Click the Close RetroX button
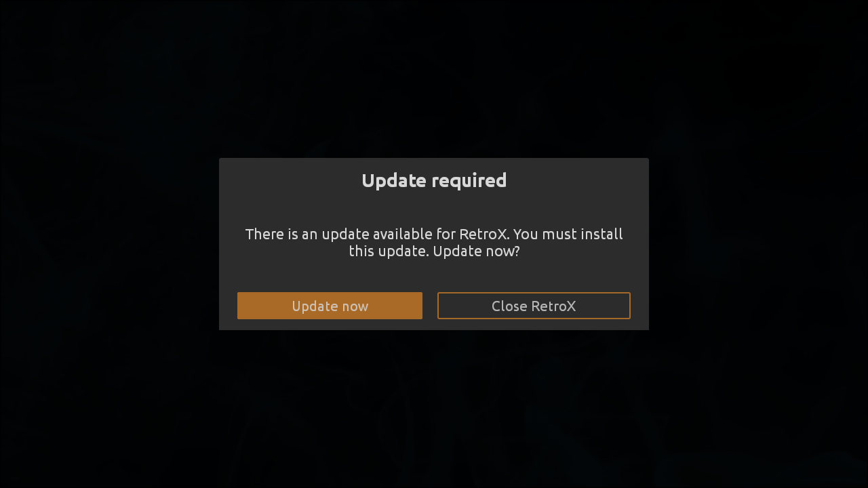Screen dimensions: 868x488 pyautogui.click(x=534, y=306)
